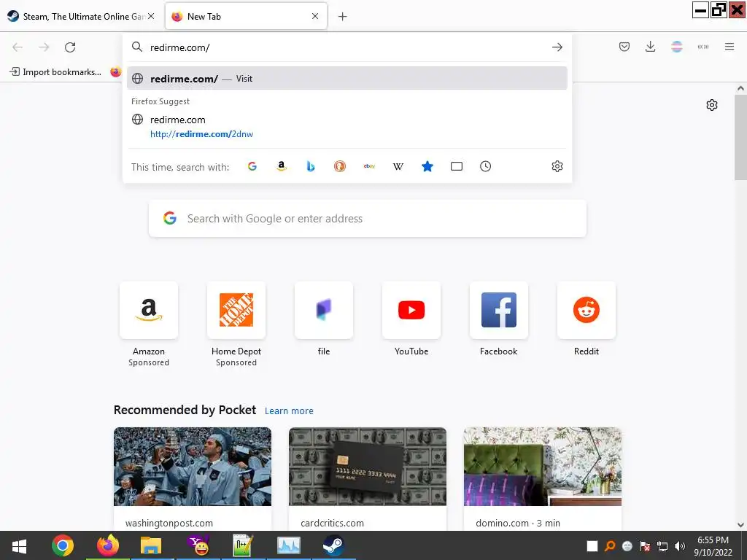Click the address bar containing redirme.com/

[x=347, y=47]
